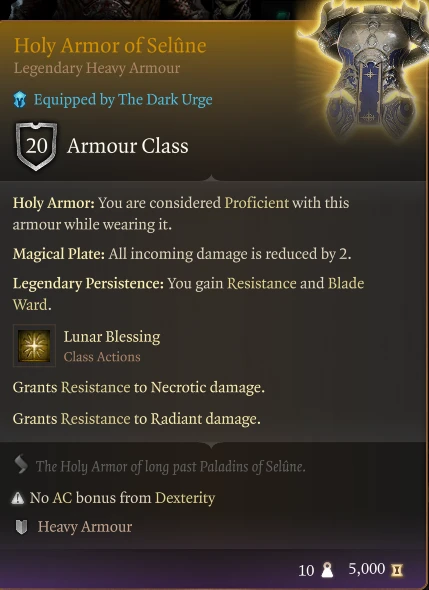This screenshot has width=429, height=590.
Task: Select the Holy Armor of Selûne title
Action: pos(110,46)
